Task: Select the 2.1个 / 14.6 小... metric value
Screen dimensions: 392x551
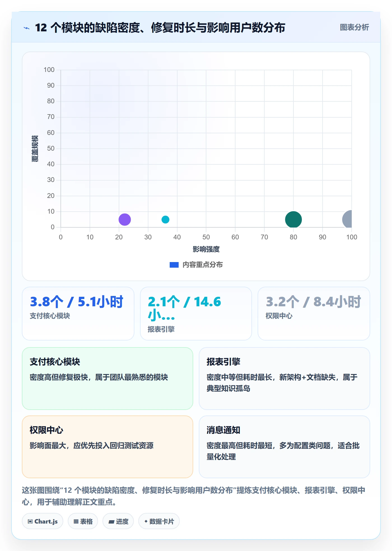Action: pos(184,308)
